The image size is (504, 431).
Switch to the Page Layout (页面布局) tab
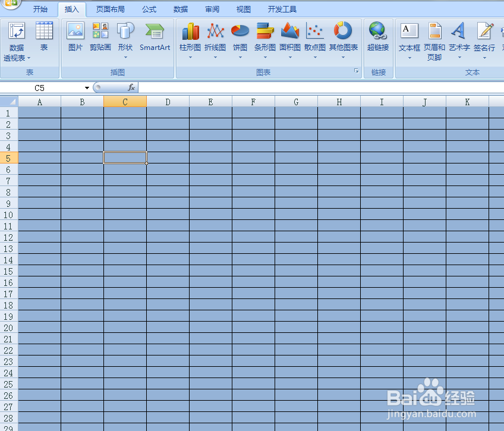point(111,10)
